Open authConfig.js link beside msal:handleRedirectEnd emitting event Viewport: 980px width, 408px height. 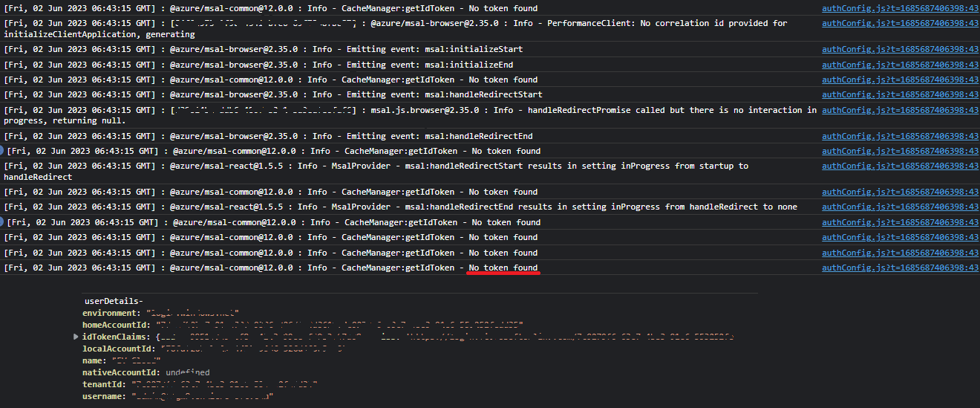(900, 136)
